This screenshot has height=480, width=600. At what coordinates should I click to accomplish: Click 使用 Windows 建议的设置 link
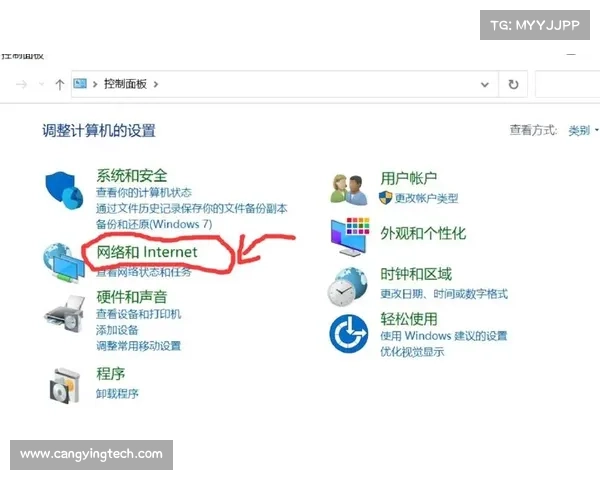[443, 336]
